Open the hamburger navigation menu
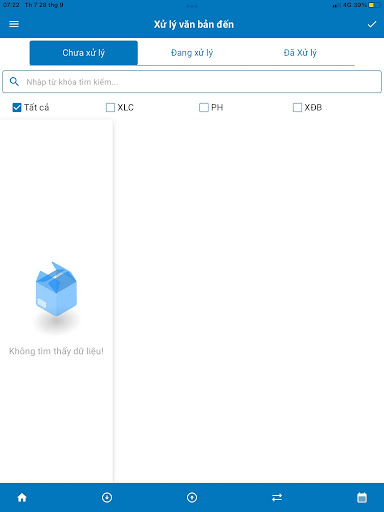Screen dimensions: 384x512 coord(14,24)
